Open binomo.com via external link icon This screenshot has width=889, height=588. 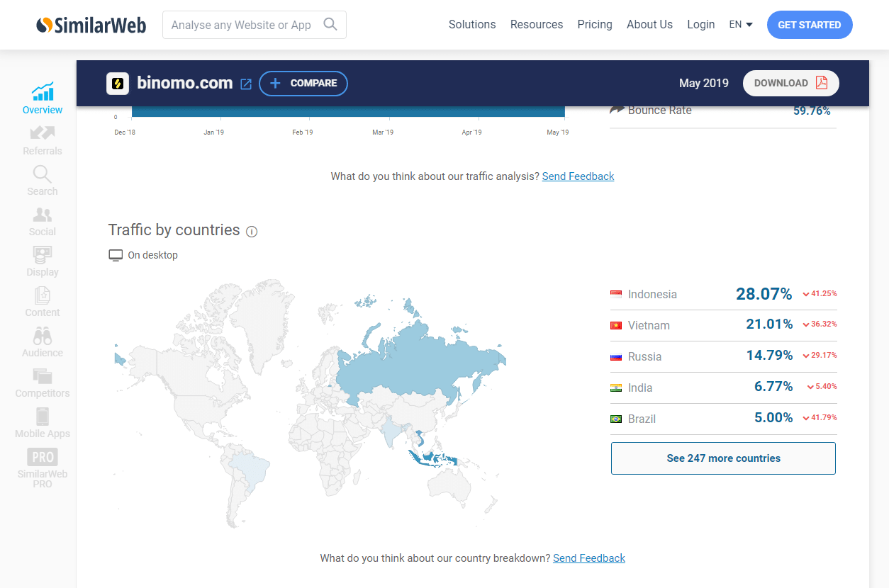click(246, 84)
